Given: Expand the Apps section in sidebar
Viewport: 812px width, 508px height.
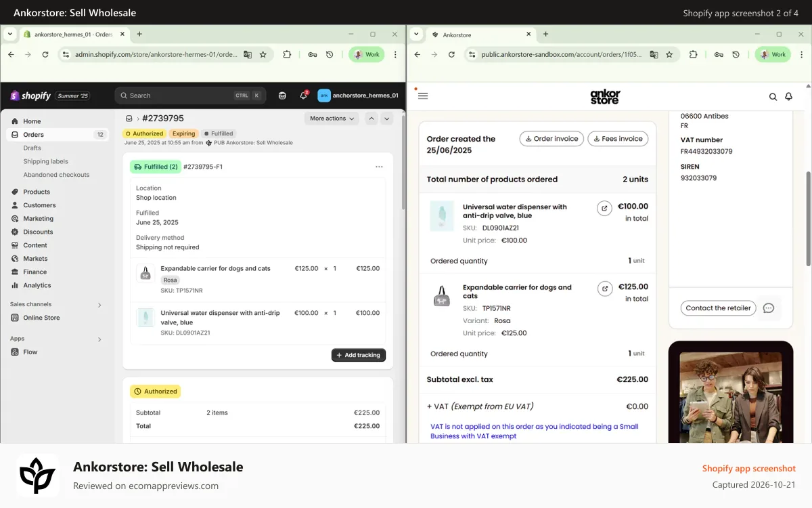Looking at the screenshot, I should (x=99, y=339).
